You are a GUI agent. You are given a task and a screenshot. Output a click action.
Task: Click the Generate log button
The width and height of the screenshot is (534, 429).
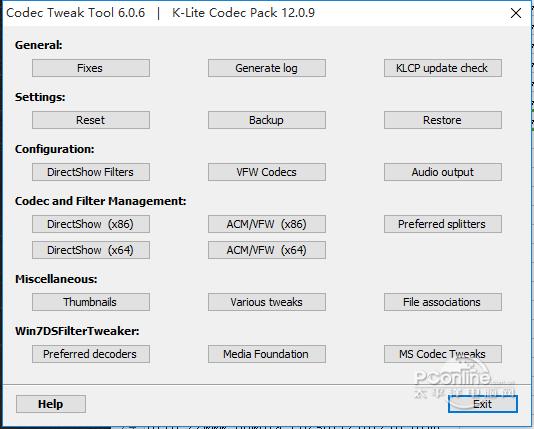click(267, 68)
